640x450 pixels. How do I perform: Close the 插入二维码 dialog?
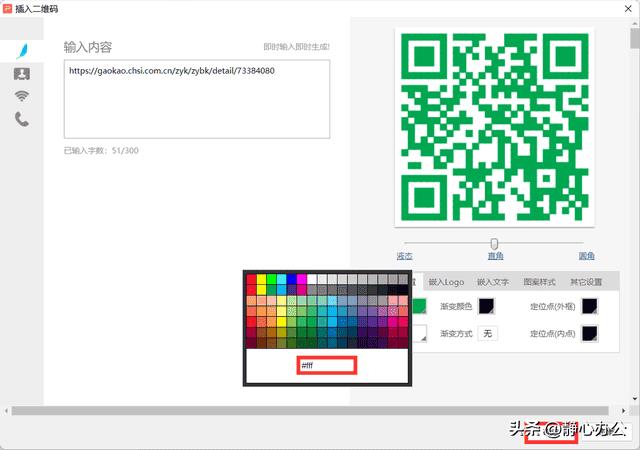(x=628, y=9)
